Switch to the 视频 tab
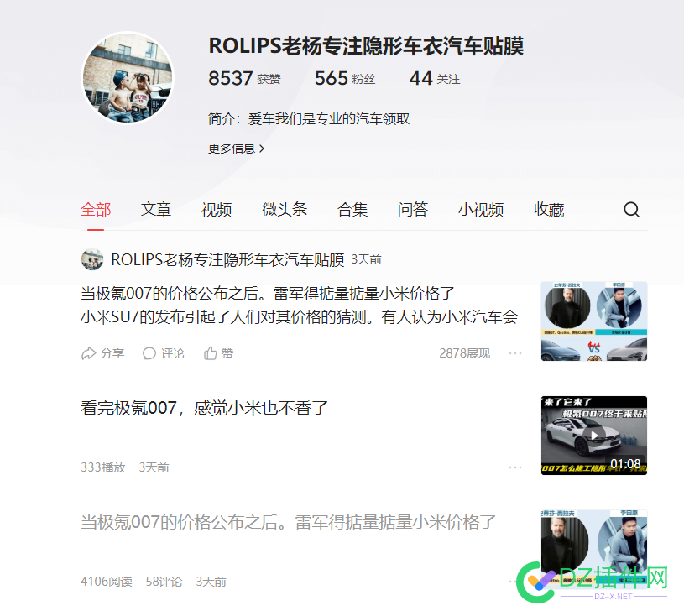The image size is (684, 616). (216, 209)
